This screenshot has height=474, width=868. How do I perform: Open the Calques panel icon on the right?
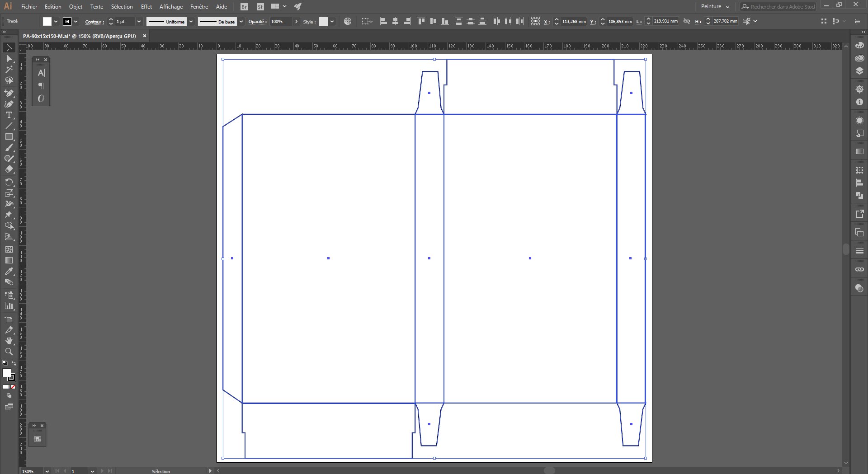(859, 71)
